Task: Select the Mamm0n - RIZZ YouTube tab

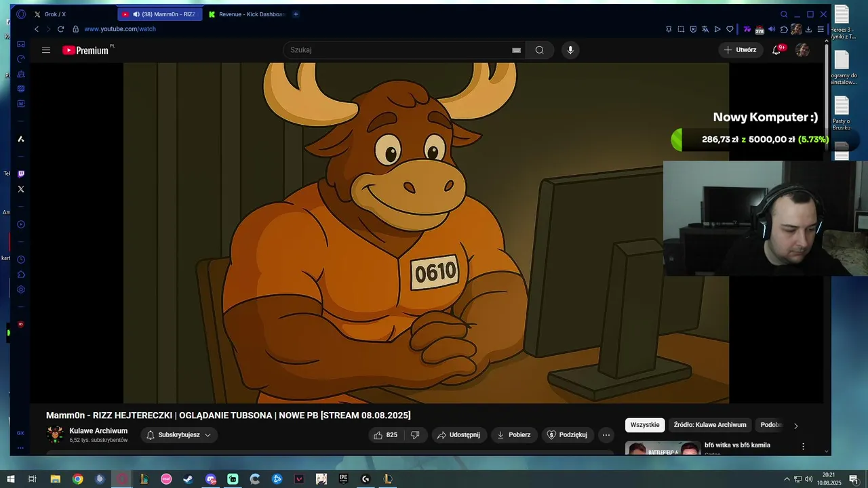Action: point(159,14)
